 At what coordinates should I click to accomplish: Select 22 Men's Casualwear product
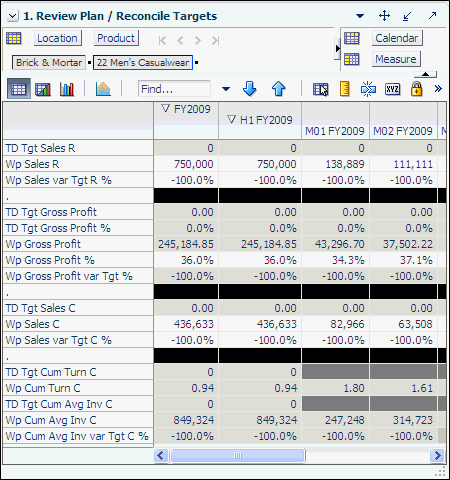click(143, 63)
